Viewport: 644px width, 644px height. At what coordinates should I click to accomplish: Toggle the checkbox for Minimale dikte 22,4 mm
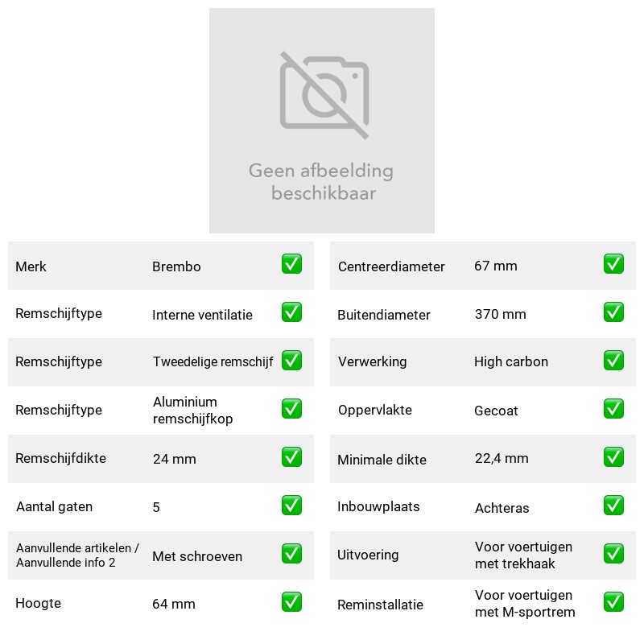coord(613,457)
